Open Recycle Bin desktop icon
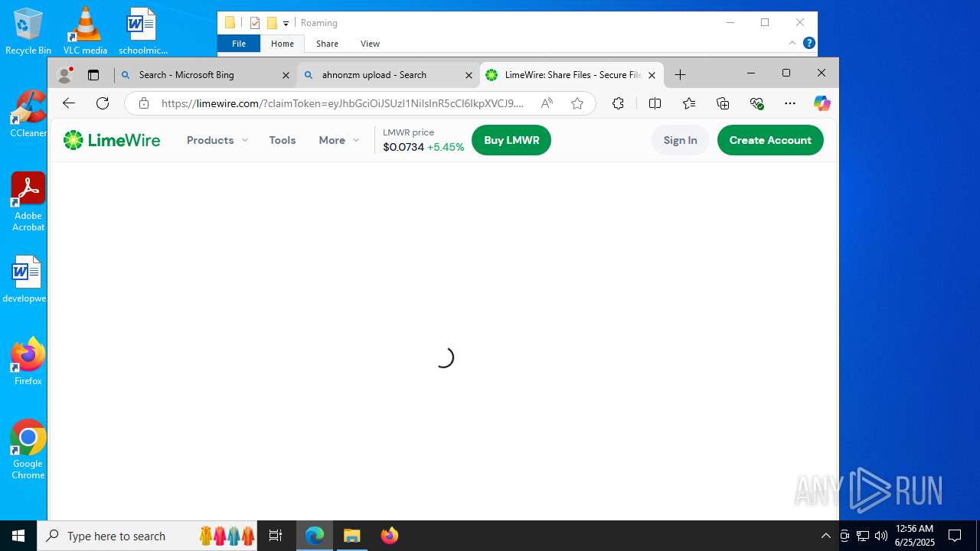The image size is (980, 551). click(x=28, y=31)
